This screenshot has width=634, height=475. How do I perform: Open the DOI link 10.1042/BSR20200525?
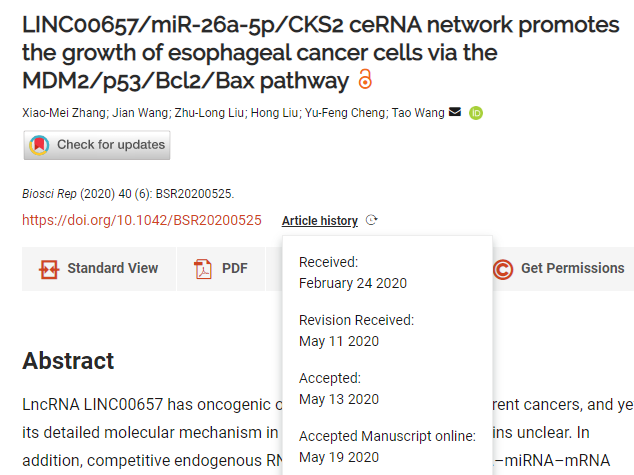click(142, 220)
